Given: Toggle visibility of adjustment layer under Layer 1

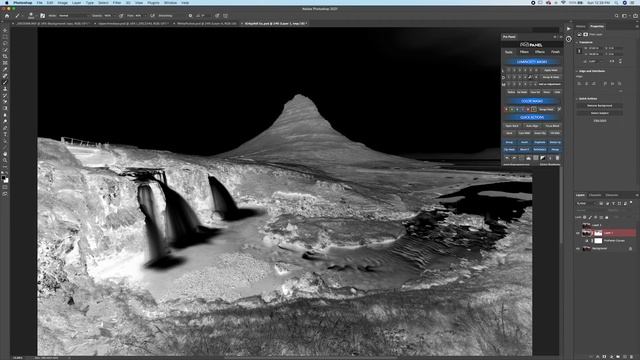Looking at the screenshot, I should tap(577, 241).
